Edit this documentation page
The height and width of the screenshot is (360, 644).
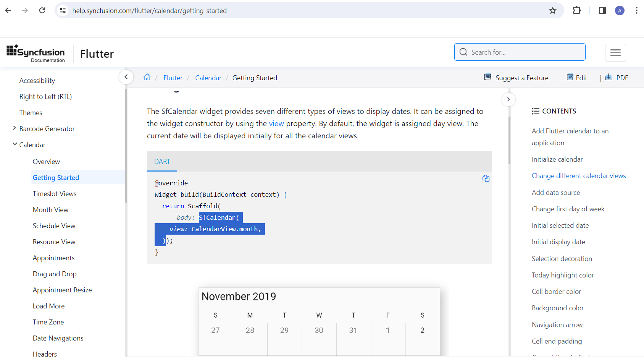(577, 78)
